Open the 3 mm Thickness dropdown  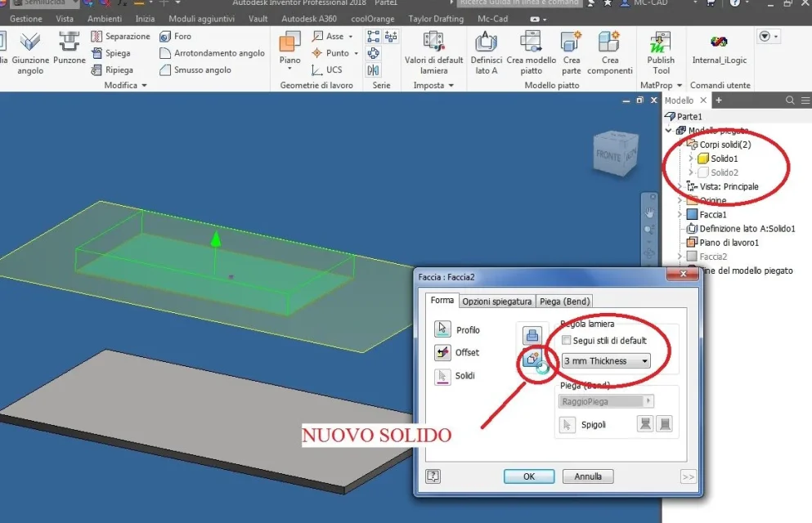point(606,361)
